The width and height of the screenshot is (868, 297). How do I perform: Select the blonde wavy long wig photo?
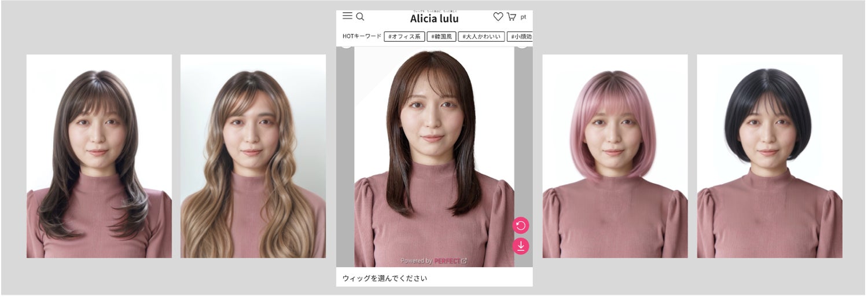253,156
